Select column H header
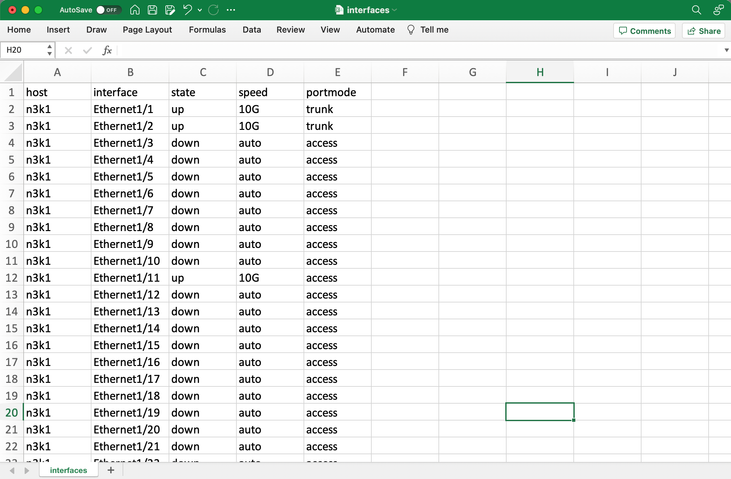 click(x=540, y=72)
